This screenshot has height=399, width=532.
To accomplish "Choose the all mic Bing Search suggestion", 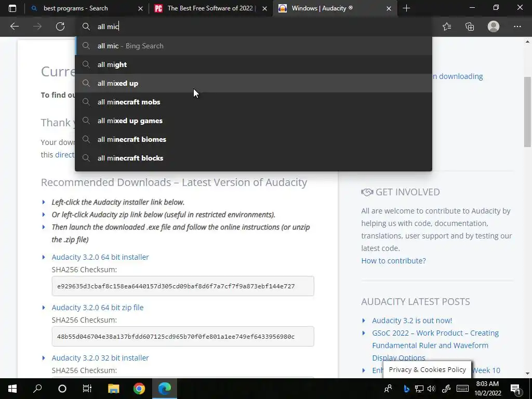I will point(254,46).
